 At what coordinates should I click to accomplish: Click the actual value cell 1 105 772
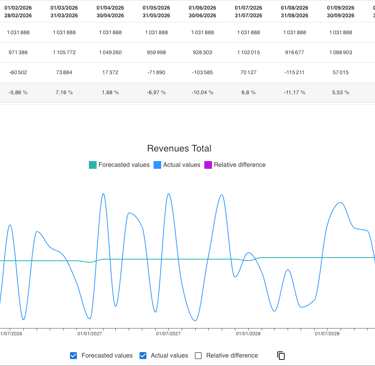click(64, 52)
